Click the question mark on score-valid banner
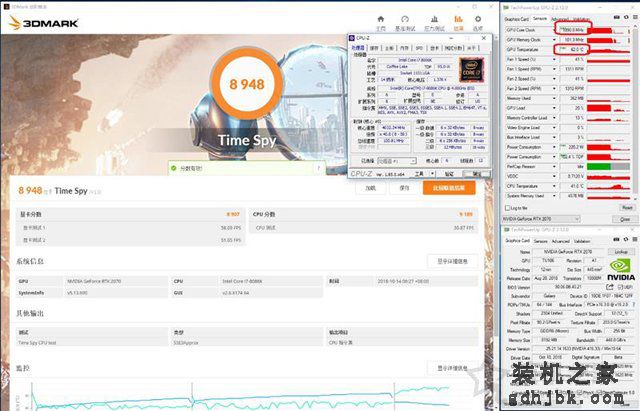 click(x=319, y=168)
